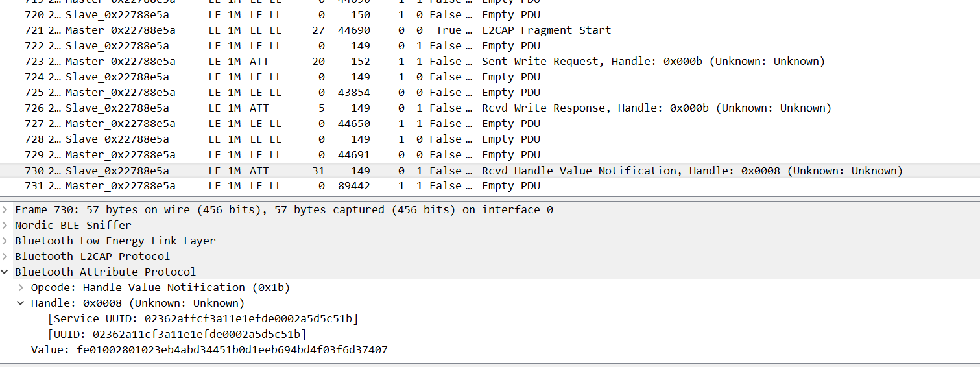Select the Value fe01002801 field
This screenshot has height=367, width=980.
tap(209, 349)
